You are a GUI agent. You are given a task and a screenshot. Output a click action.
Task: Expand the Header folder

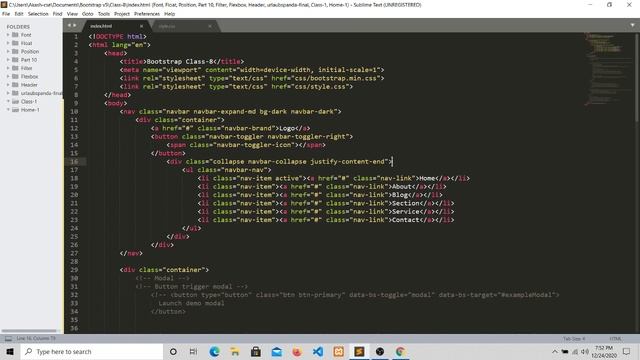[x=8, y=85]
